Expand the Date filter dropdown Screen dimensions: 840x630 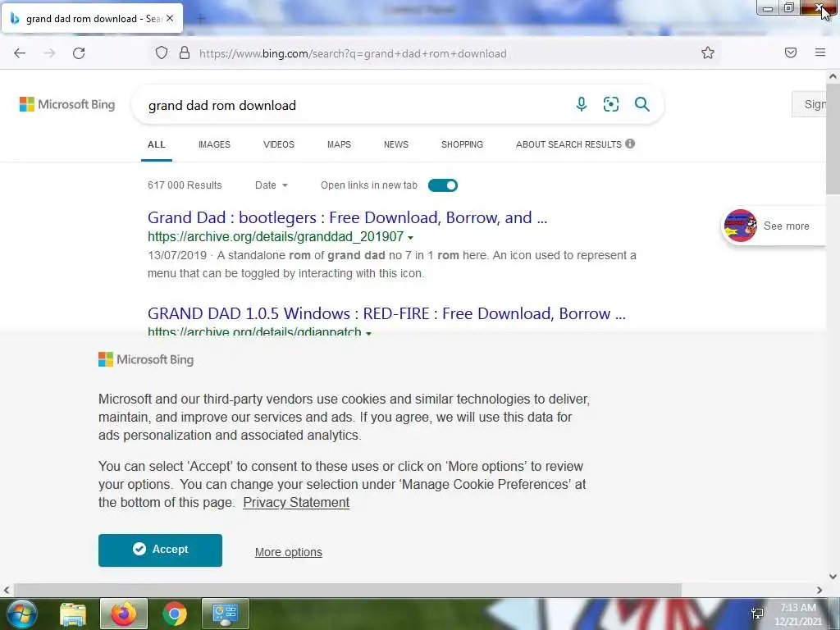[271, 185]
